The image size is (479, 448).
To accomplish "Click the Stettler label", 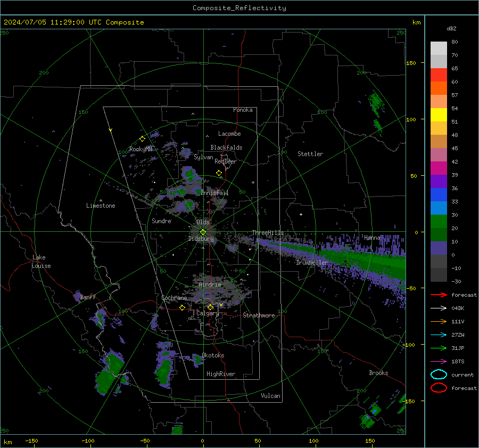I will pyautogui.click(x=310, y=154).
